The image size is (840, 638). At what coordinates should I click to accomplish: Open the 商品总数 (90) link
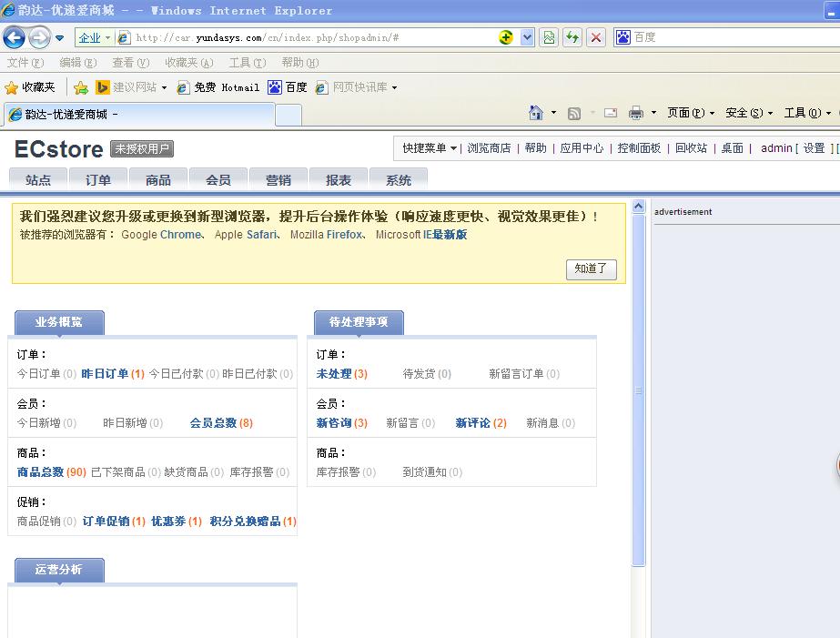coord(52,472)
